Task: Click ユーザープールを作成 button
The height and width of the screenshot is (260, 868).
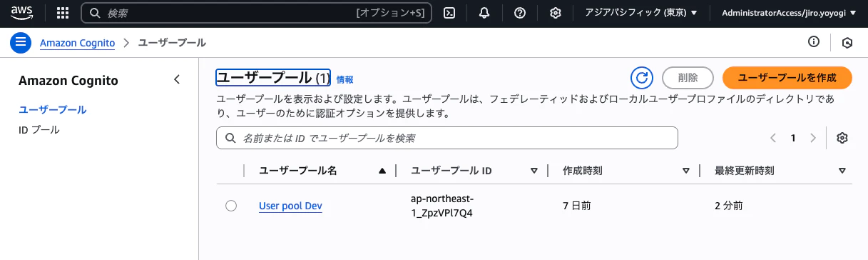Action: coord(787,78)
